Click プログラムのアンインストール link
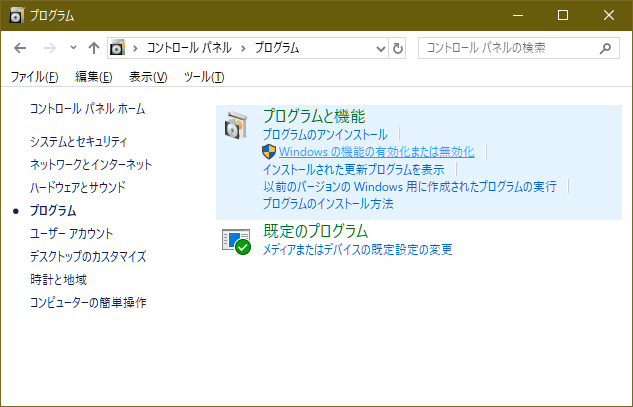The width and height of the screenshot is (633, 407). pyautogui.click(x=325, y=134)
